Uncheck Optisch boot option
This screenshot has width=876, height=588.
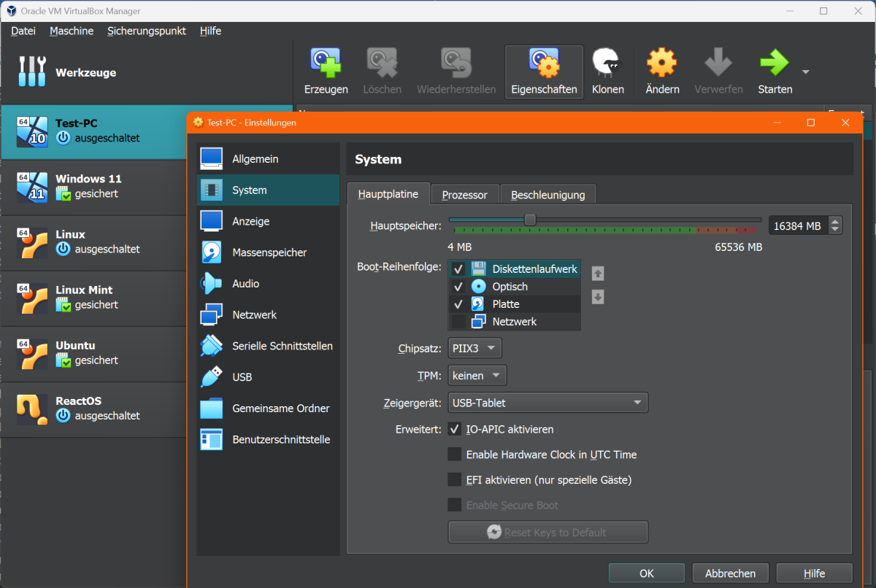[x=458, y=287]
